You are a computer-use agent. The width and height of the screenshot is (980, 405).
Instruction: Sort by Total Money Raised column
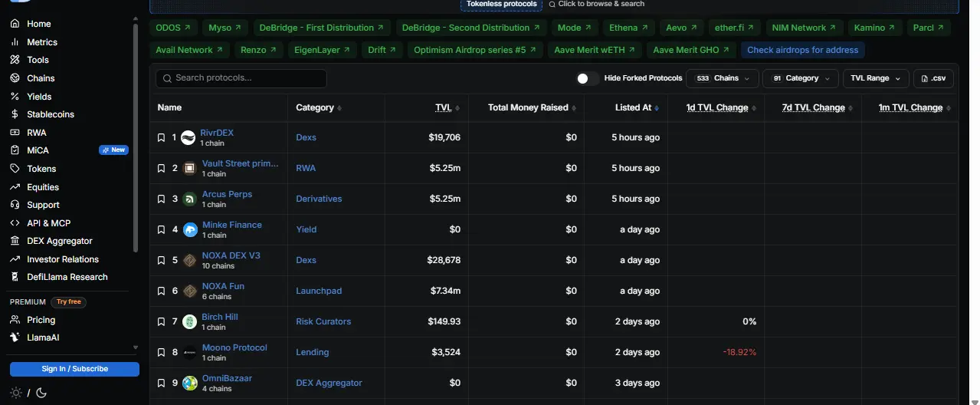[533, 108]
